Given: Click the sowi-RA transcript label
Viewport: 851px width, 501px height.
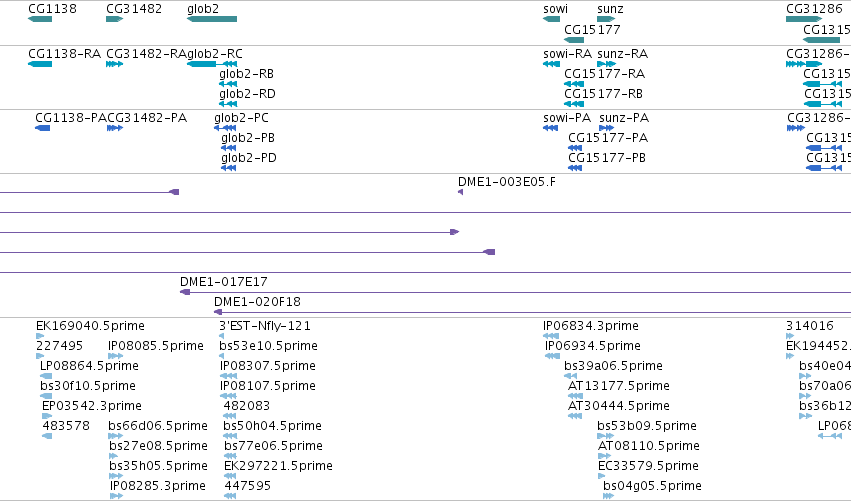Looking at the screenshot, I should point(567,54).
